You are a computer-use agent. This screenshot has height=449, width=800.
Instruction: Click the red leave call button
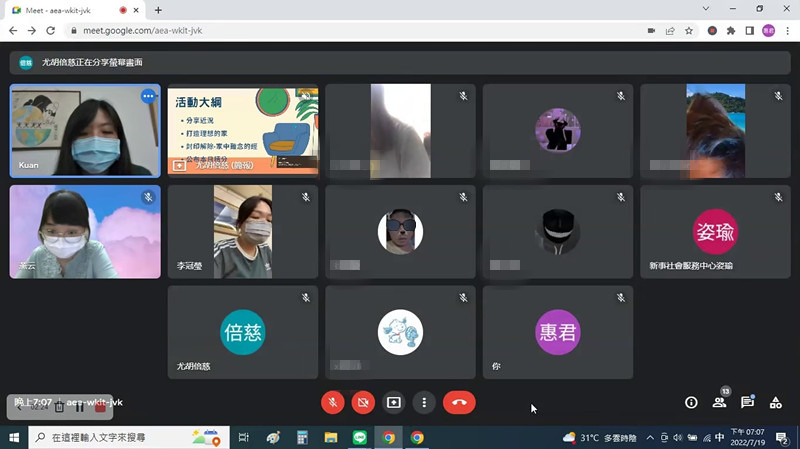tap(459, 402)
